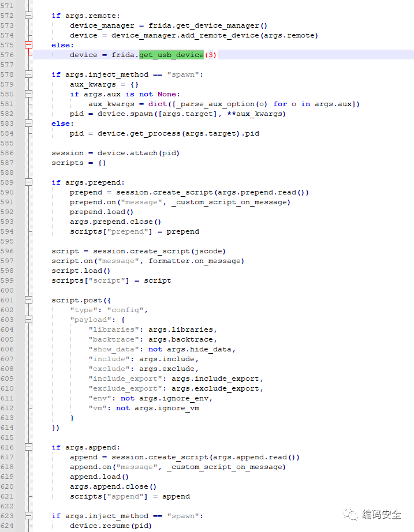414x532 pixels.
Task: Collapse the red else fold marker on line 575
Action: pos(29,45)
